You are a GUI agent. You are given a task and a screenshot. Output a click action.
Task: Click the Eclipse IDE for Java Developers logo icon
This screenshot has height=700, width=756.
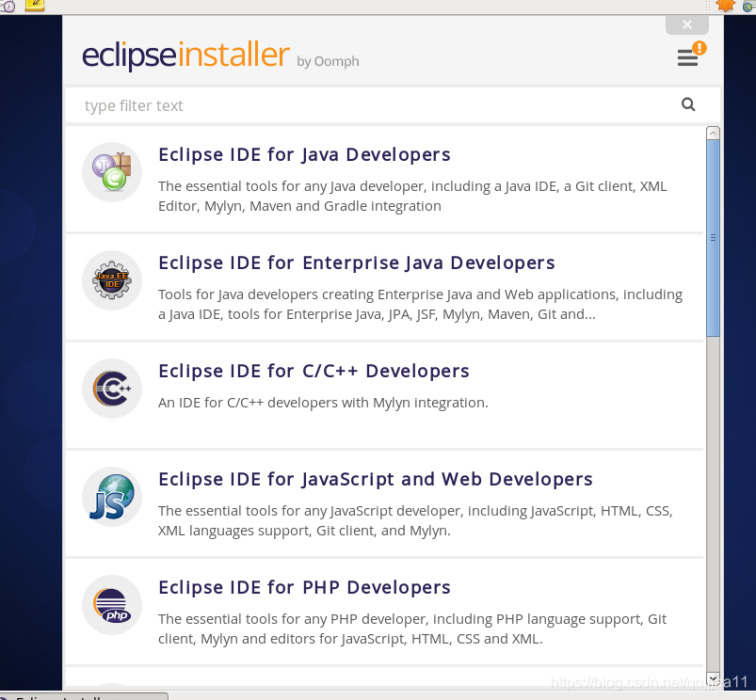point(111,172)
